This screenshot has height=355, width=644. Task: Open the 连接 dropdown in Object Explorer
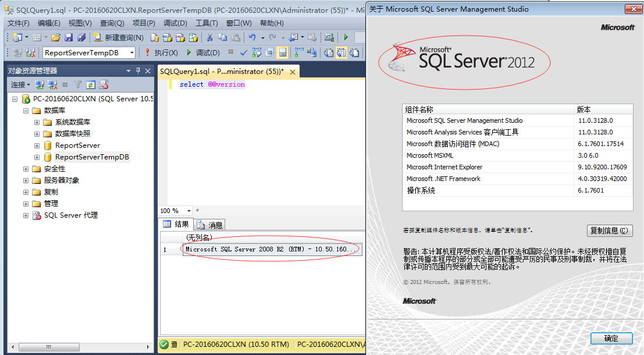click(20, 84)
